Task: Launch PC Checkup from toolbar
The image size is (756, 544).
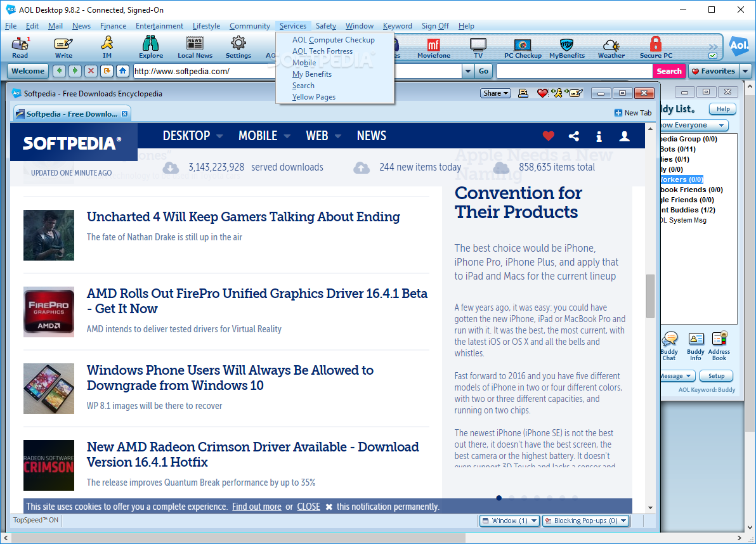Action: pos(523,47)
